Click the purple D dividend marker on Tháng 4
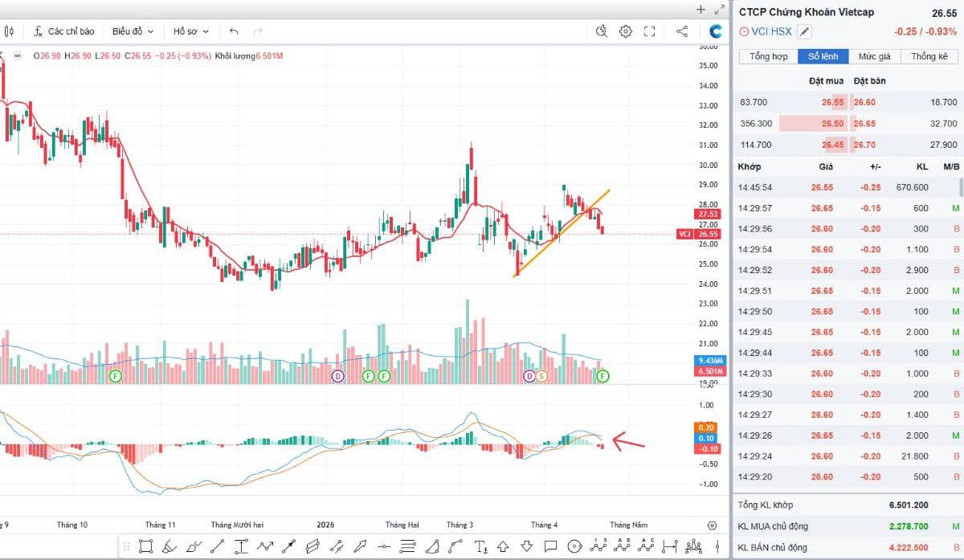Viewport: 964px width, 560px height. 529,376
